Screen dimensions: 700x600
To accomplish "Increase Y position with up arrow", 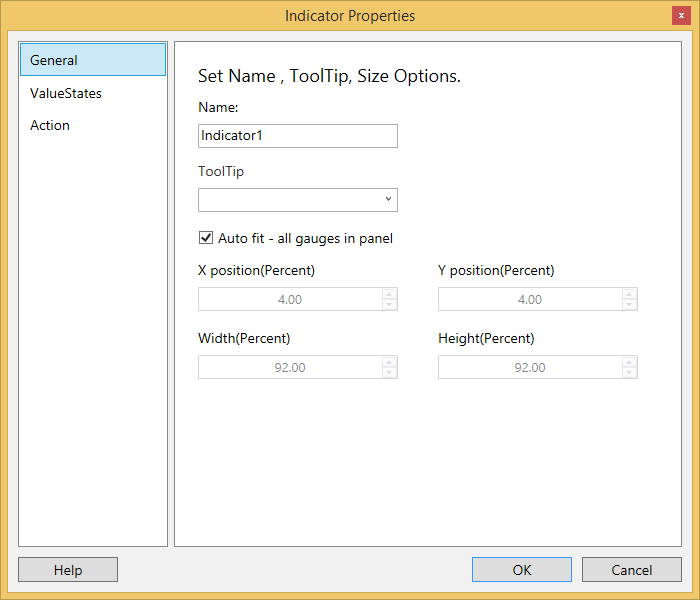I will pyautogui.click(x=629, y=294).
